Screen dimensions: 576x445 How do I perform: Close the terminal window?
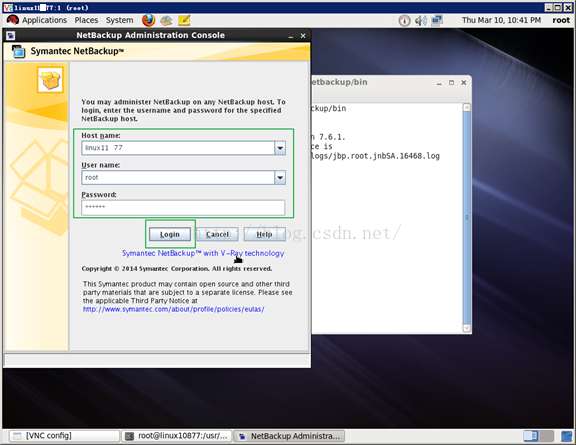464,83
